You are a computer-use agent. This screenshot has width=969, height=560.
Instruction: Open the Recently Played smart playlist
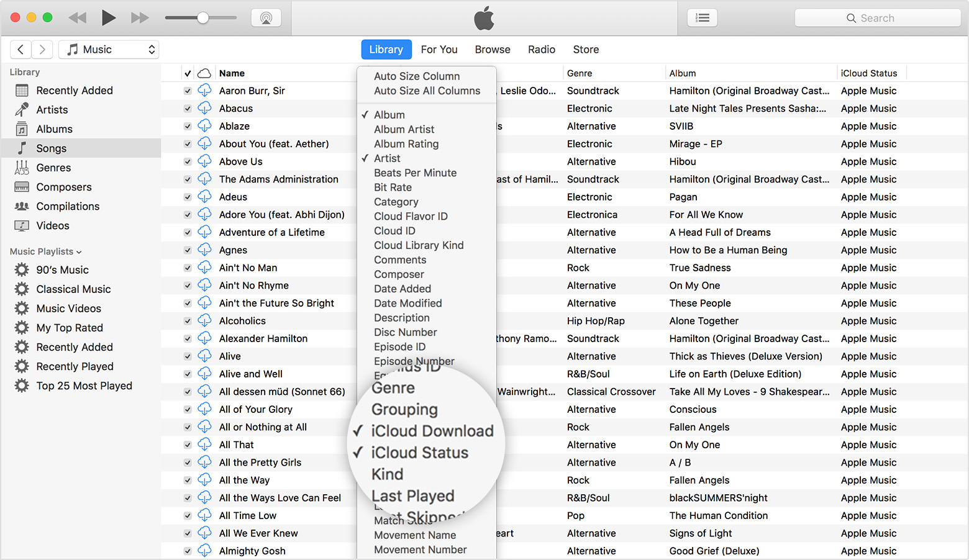(x=81, y=366)
